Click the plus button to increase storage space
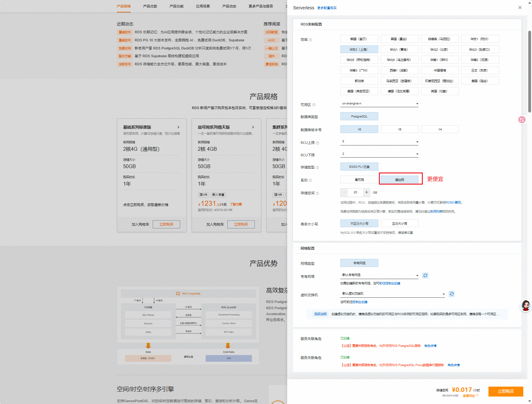 tap(366, 192)
